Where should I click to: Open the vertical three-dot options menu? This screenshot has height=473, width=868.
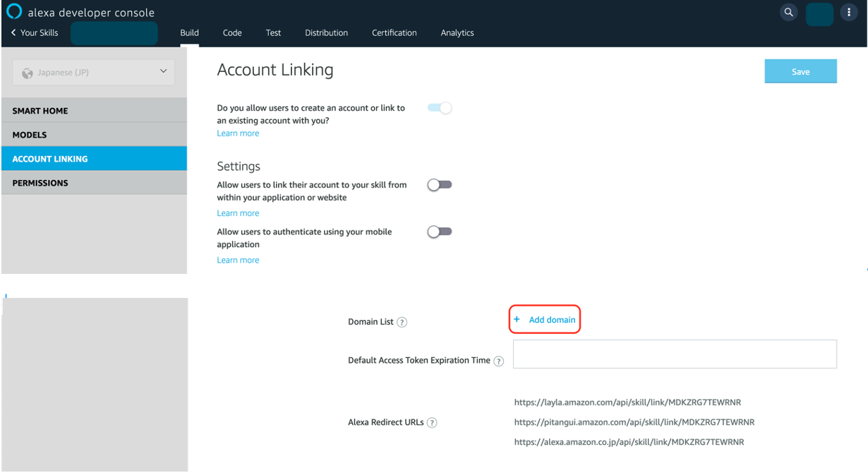click(x=848, y=13)
